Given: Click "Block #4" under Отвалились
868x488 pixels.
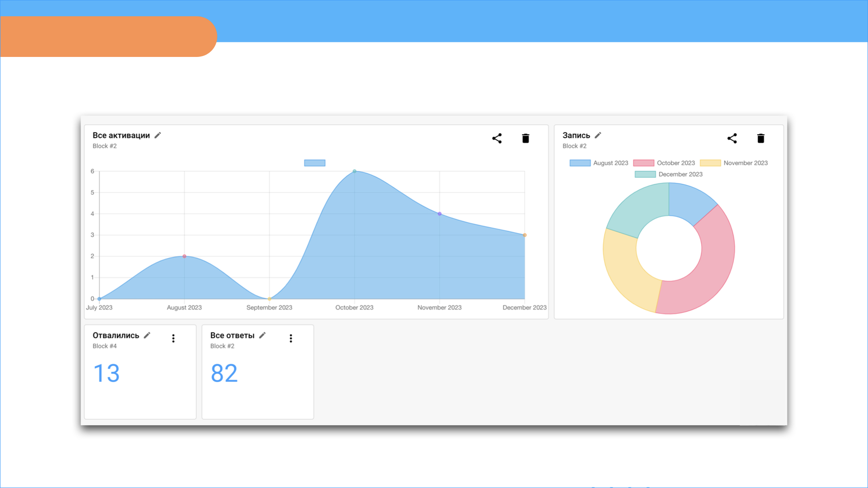Looking at the screenshot, I should (x=104, y=346).
